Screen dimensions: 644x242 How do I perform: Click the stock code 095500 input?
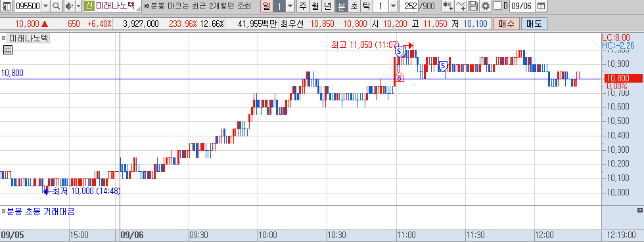(x=27, y=6)
